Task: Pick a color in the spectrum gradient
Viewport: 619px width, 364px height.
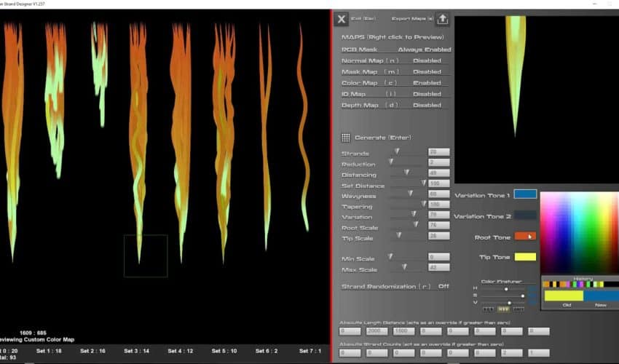Action: click(x=578, y=233)
